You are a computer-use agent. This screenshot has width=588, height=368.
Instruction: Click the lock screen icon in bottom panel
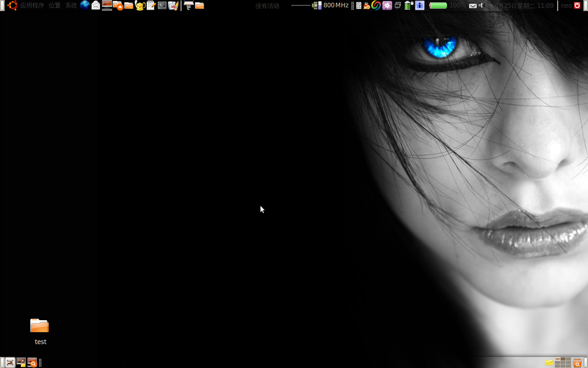[x=21, y=362]
